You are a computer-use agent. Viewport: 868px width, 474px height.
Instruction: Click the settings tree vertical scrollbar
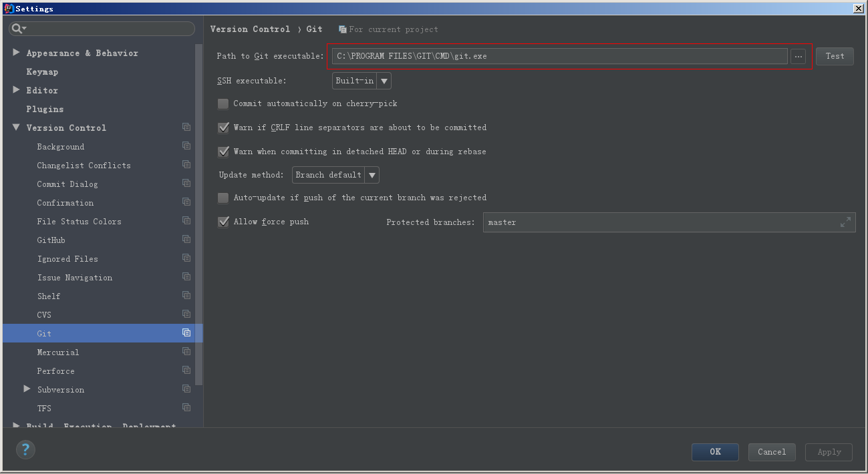coord(198,214)
